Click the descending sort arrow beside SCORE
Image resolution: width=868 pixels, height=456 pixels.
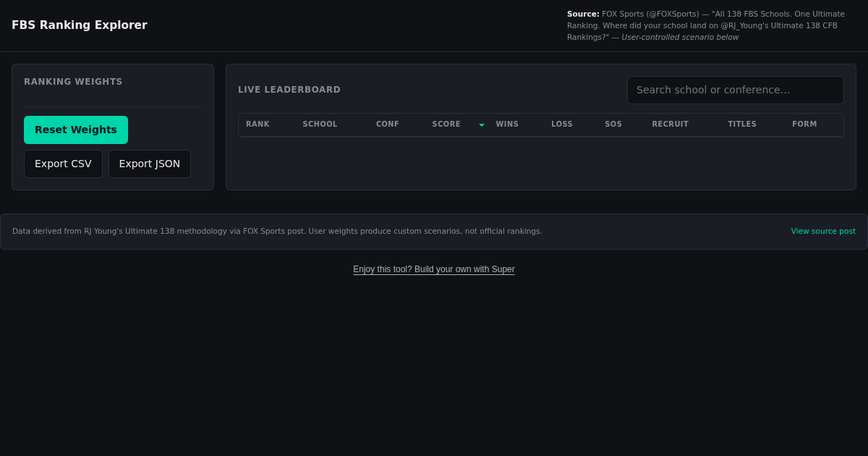(482, 125)
